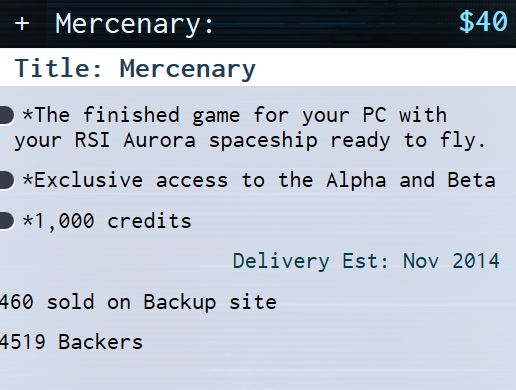516x390 pixels.
Task: Click 460 sold on Backup site text
Action: coord(138,302)
